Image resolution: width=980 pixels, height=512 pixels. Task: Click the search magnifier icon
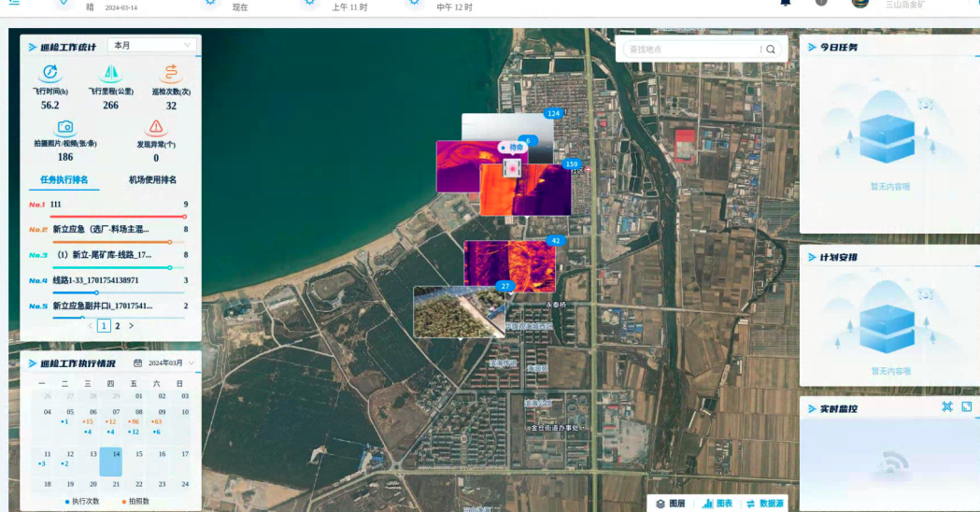click(x=771, y=50)
